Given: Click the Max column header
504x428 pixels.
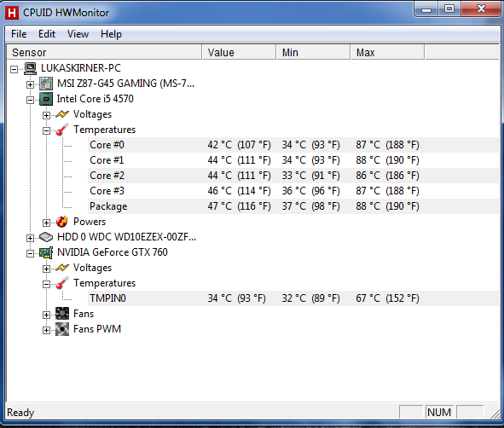Looking at the screenshot, I should [x=387, y=52].
